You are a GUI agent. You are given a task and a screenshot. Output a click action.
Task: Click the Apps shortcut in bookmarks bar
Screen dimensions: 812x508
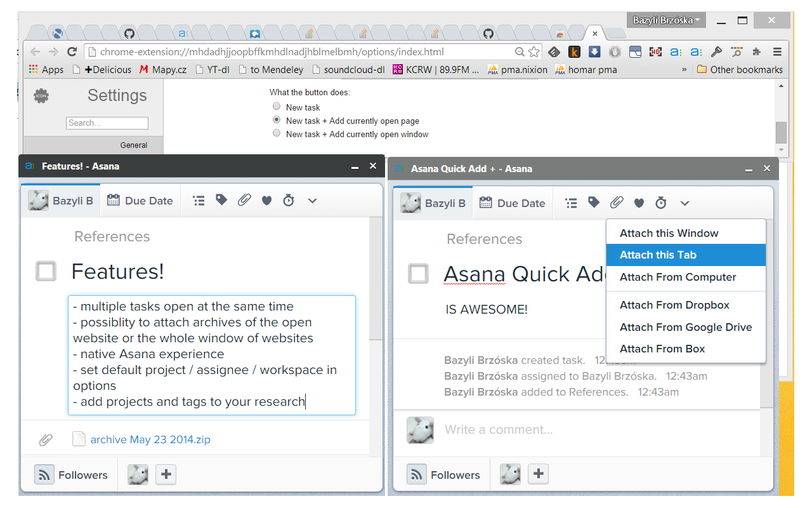point(46,70)
